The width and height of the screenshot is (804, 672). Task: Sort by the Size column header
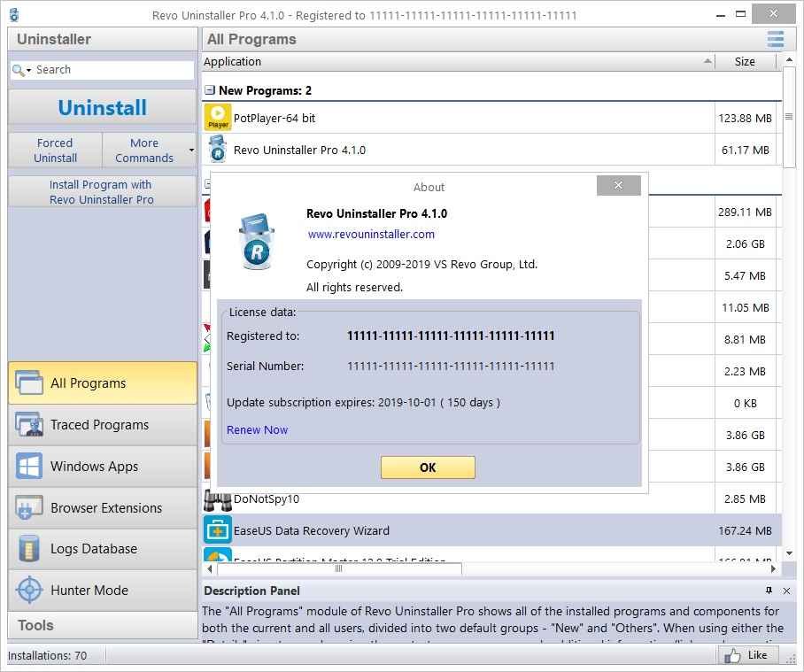point(745,61)
